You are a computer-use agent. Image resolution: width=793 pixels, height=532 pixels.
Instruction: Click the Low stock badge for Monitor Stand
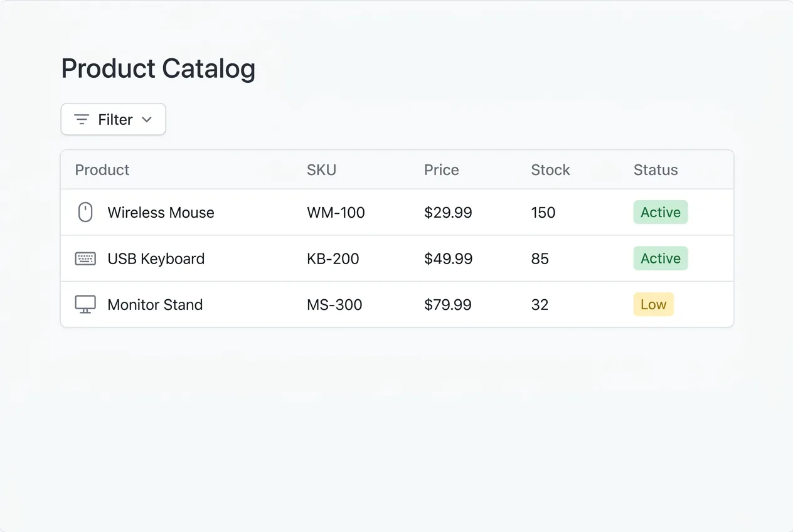(653, 304)
